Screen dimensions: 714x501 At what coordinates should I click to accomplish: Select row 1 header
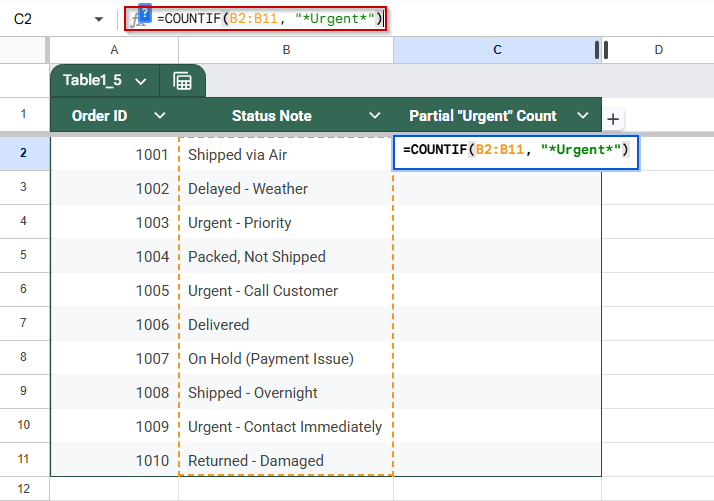(24, 114)
